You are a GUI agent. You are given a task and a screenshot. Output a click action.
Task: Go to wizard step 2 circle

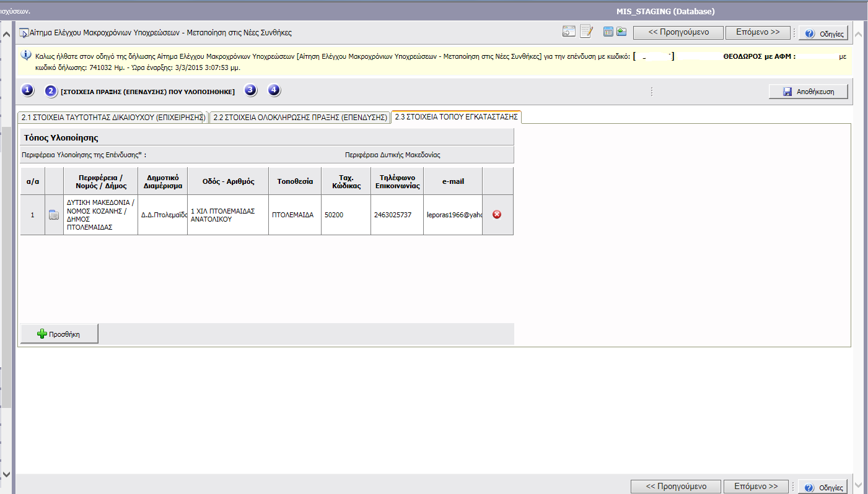pos(51,91)
